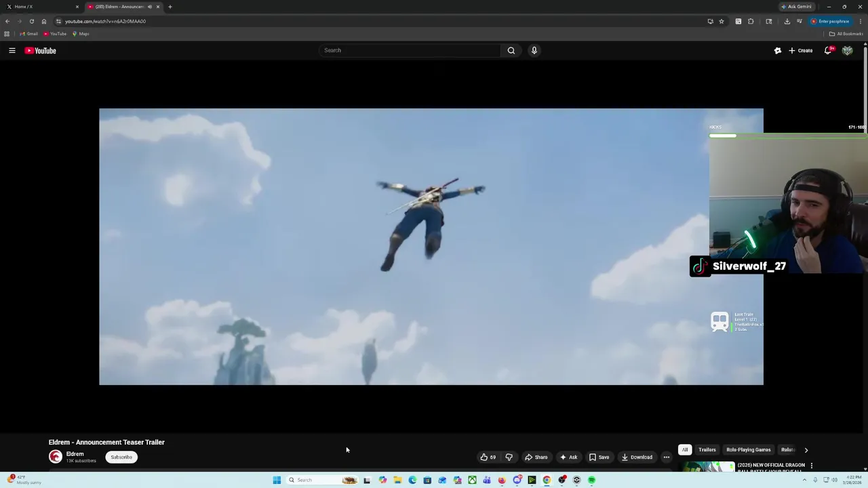The width and height of the screenshot is (868, 488).
Task: Open the YouTube hamburger guide menu
Action: coord(12,50)
